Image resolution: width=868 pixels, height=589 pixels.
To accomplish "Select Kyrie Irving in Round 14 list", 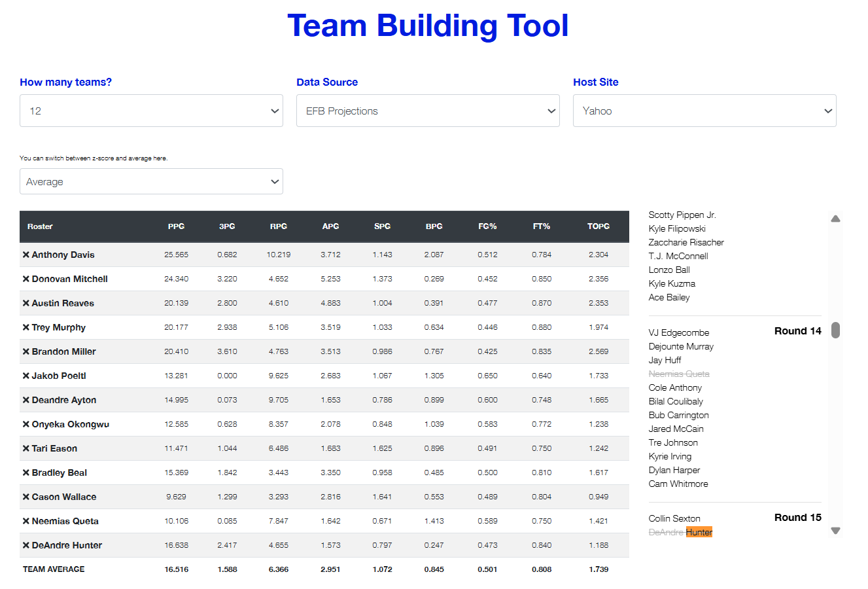I will [670, 456].
